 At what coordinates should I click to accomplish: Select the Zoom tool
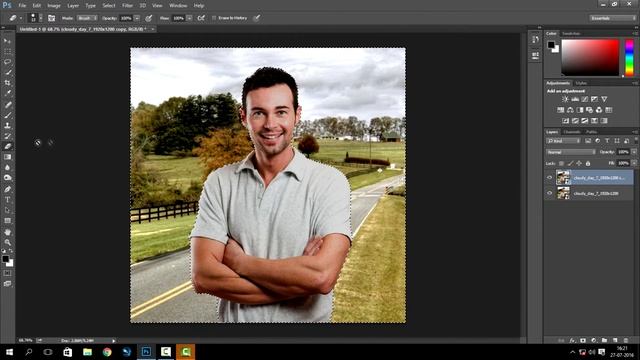tap(7, 242)
